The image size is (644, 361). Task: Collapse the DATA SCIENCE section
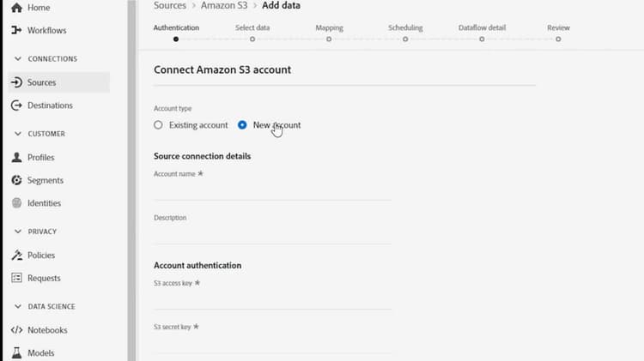19,306
